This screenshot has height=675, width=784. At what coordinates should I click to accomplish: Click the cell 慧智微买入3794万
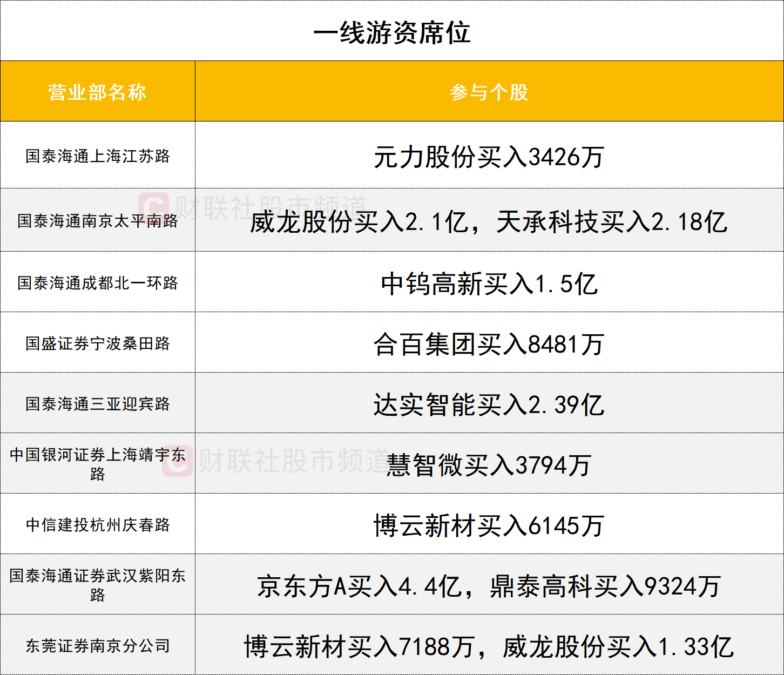pyautogui.click(x=489, y=463)
